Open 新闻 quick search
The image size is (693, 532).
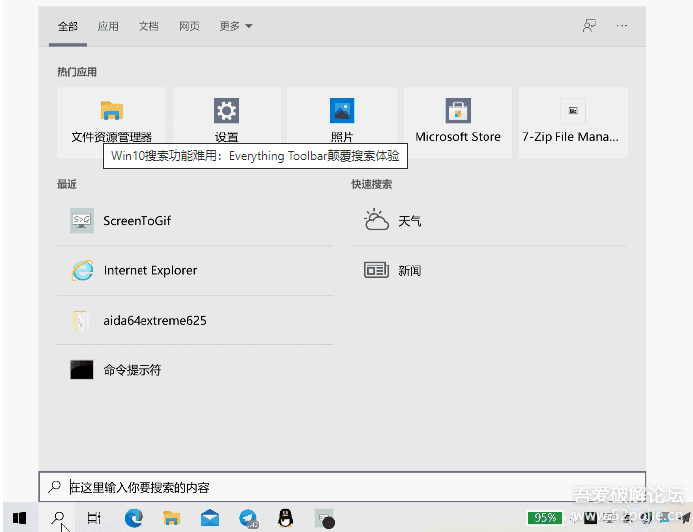[409, 271]
